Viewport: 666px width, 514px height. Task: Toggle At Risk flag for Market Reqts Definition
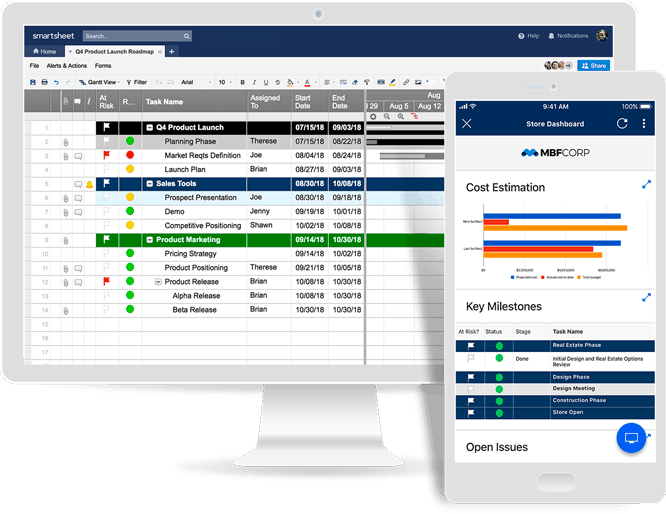pyautogui.click(x=105, y=155)
